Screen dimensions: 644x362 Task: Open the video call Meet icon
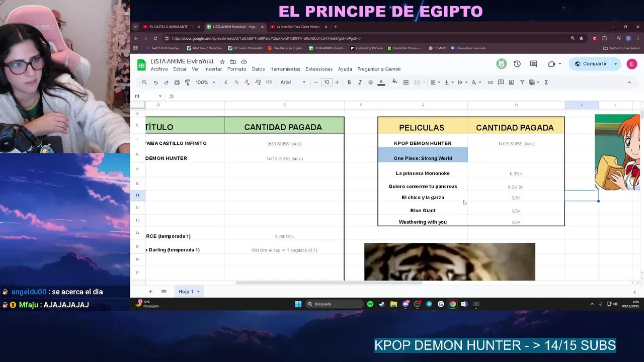(x=551, y=64)
